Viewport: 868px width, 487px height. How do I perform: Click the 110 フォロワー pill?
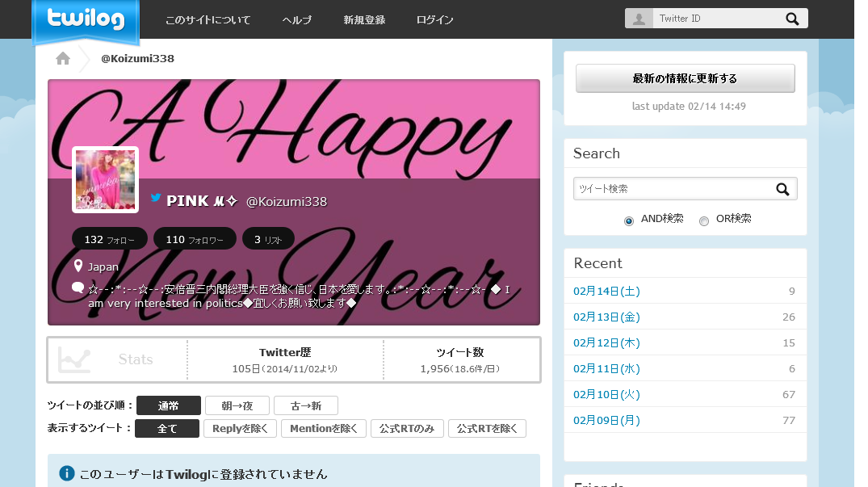coord(195,239)
